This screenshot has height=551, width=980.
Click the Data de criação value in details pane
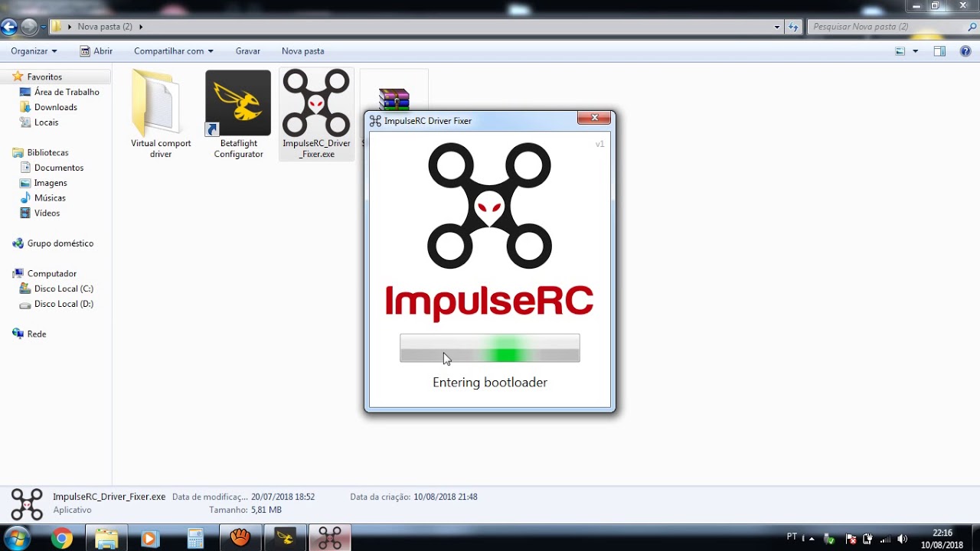[x=446, y=497]
